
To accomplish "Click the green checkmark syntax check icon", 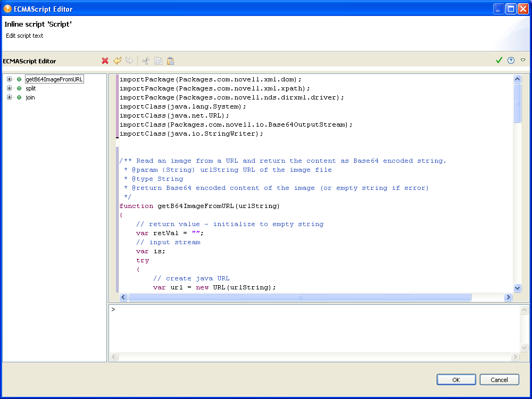I will tap(499, 61).
